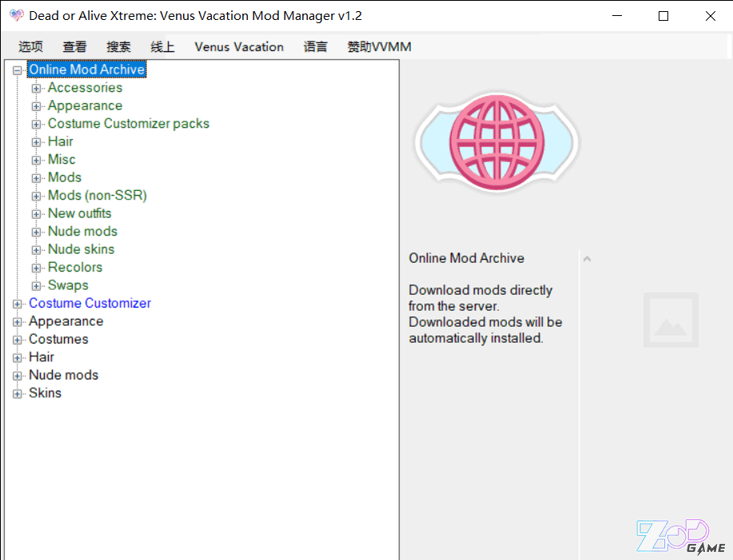Image resolution: width=733 pixels, height=560 pixels.
Task: Expand the top-level Costume Customizer node
Action: coord(18,304)
